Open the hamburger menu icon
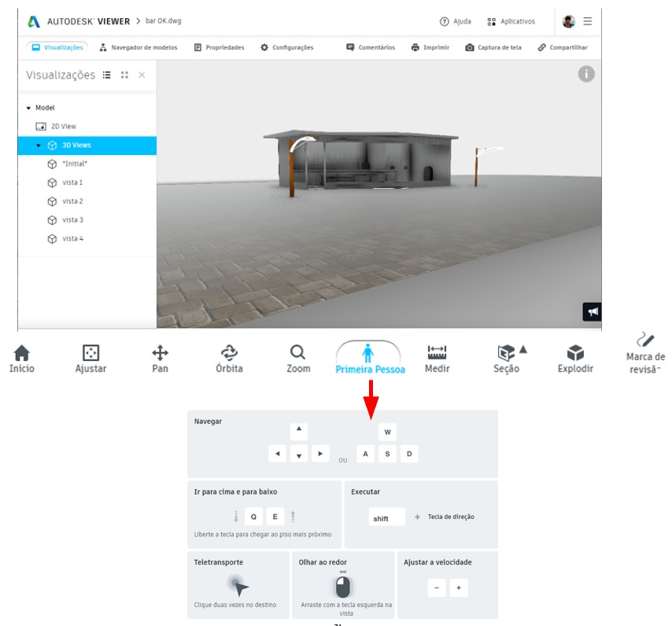The width and height of the screenshot is (672, 626). (588, 21)
